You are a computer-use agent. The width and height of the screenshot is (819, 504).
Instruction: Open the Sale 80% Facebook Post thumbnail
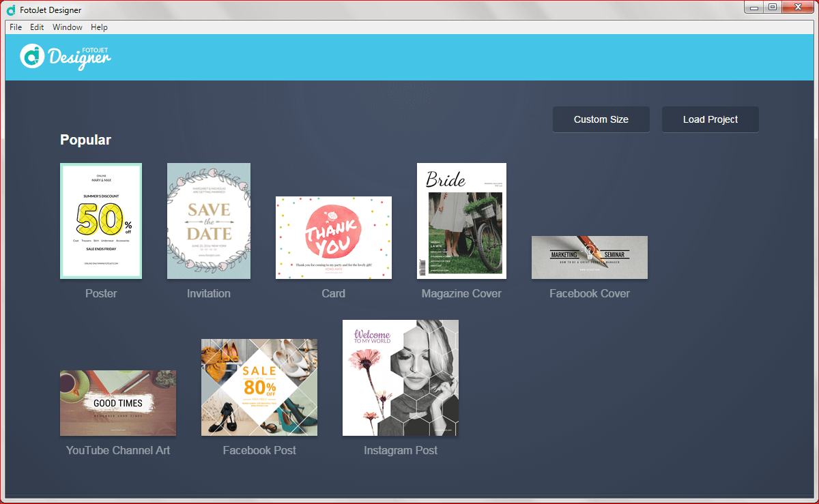tap(259, 387)
